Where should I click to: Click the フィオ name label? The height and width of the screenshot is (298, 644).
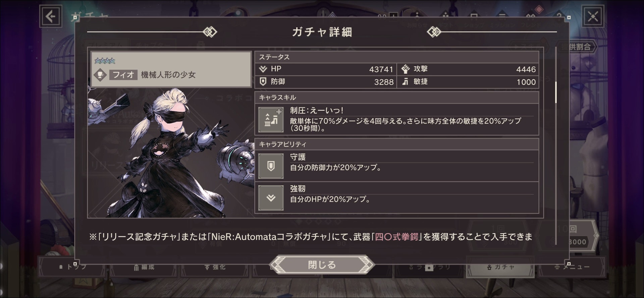click(123, 74)
